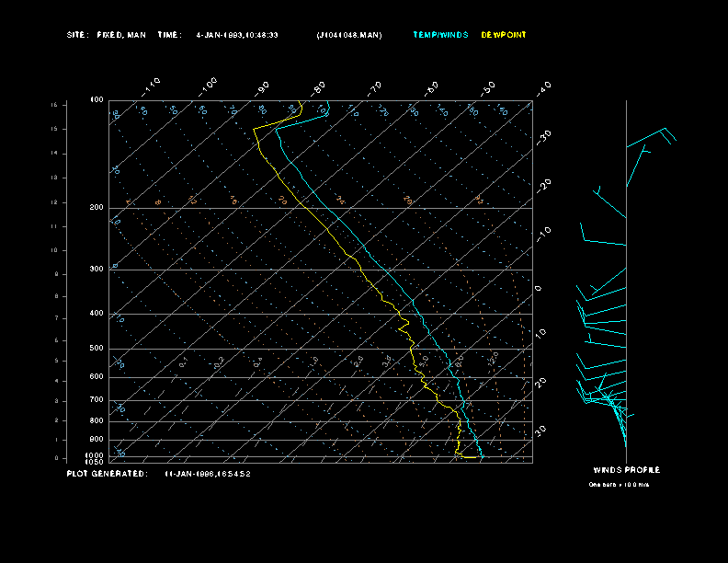The image size is (728, 563).
Task: Click the '(J1041048.MAN)' filename text
Action: click(349, 35)
